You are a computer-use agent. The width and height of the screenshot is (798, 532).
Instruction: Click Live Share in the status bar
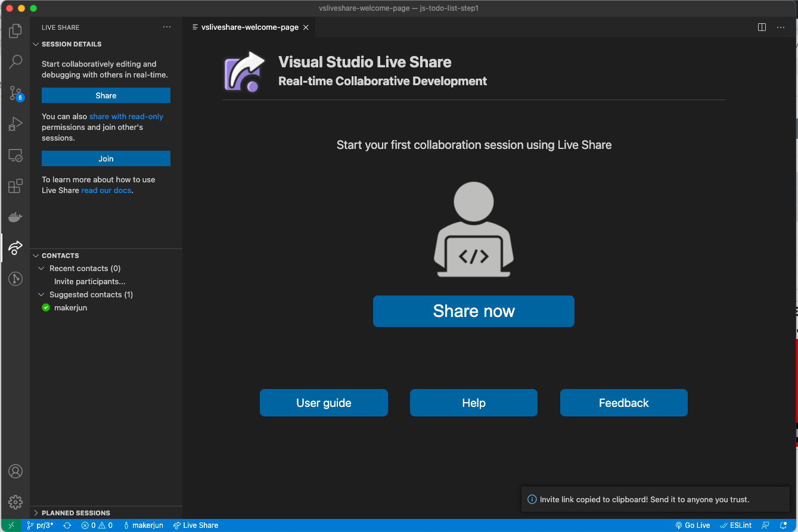tap(195, 525)
